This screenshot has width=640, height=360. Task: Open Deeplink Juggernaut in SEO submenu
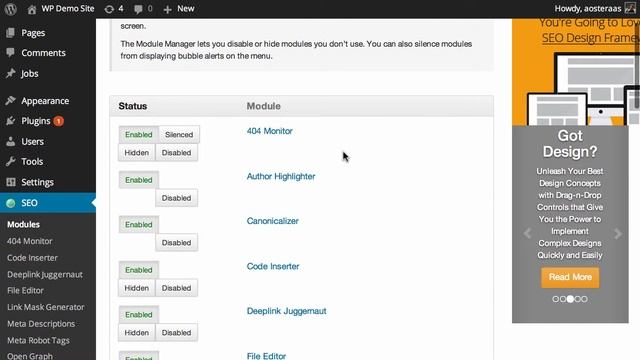(x=45, y=275)
